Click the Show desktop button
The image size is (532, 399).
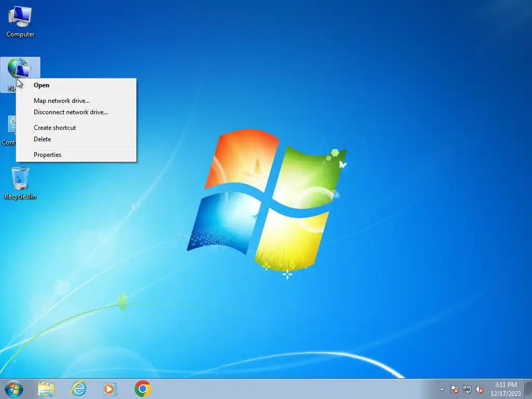click(528, 389)
